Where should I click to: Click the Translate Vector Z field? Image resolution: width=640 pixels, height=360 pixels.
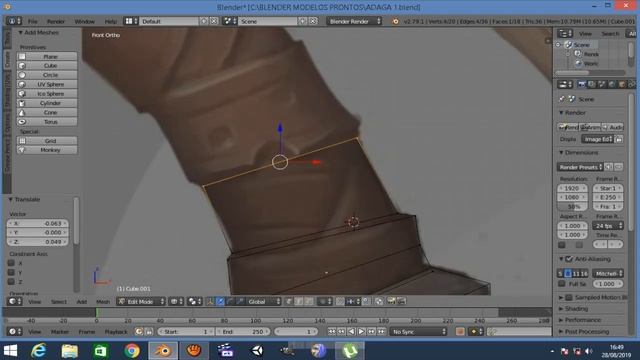(38, 242)
